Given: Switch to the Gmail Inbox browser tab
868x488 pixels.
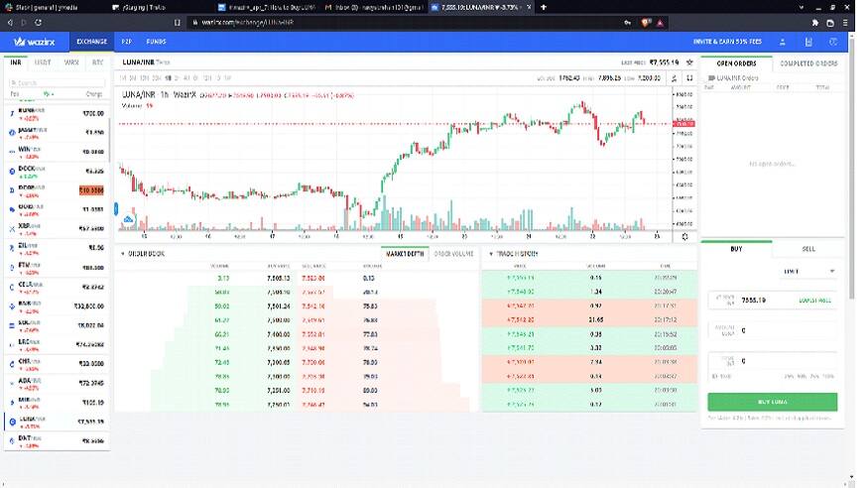Looking at the screenshot, I should (x=374, y=7).
